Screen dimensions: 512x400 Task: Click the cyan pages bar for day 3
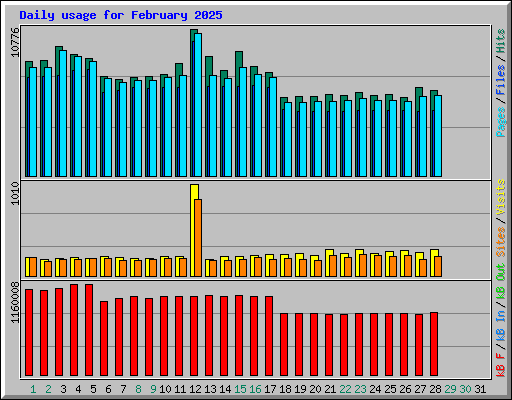pos(63,113)
